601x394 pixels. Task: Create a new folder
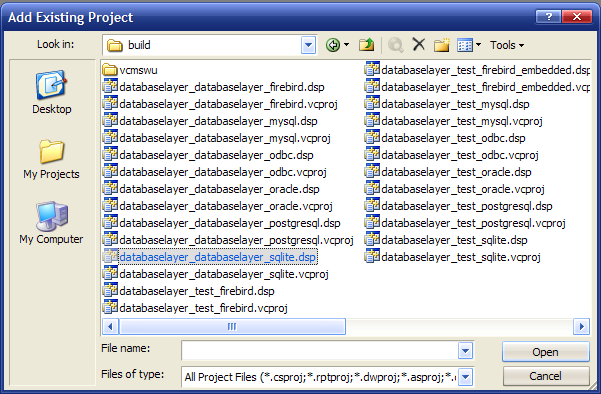coord(442,45)
